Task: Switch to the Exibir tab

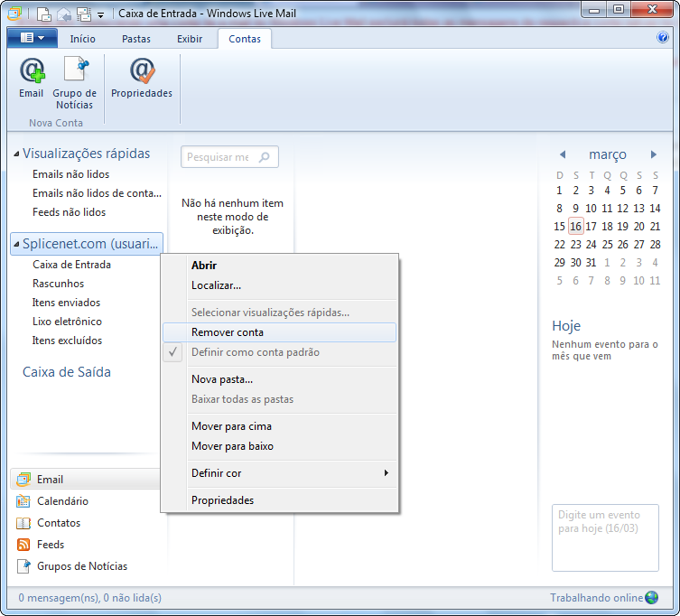Action: [190, 39]
